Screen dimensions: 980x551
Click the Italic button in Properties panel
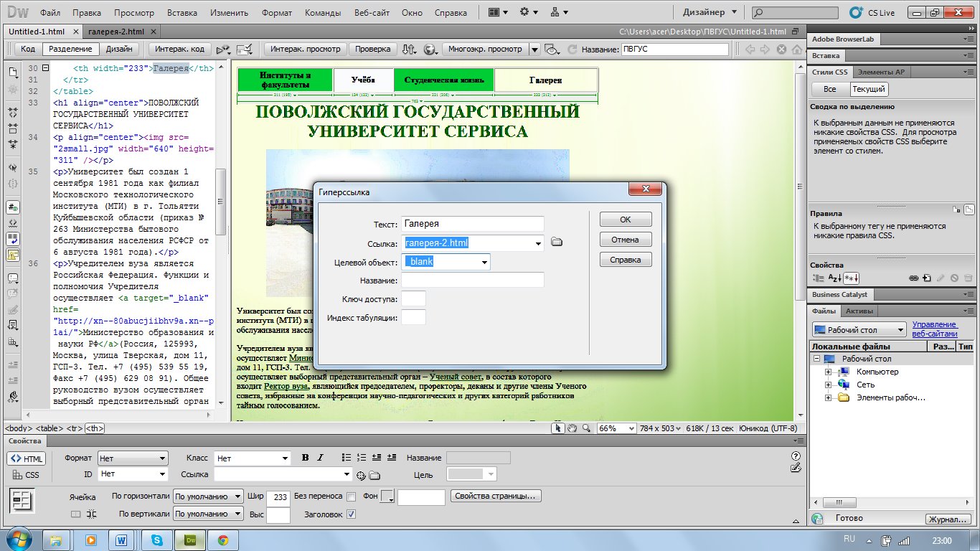coord(320,458)
